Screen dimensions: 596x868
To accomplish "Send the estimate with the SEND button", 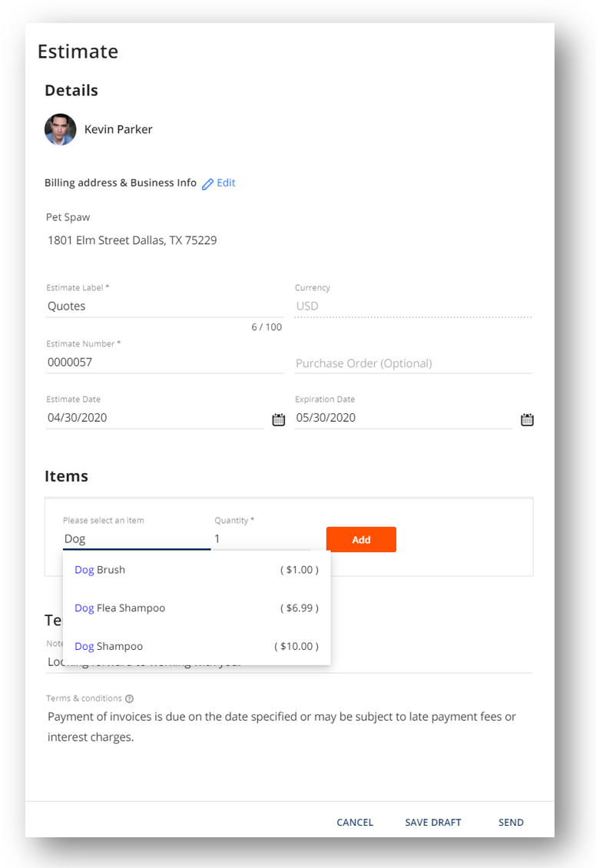I will (x=511, y=822).
